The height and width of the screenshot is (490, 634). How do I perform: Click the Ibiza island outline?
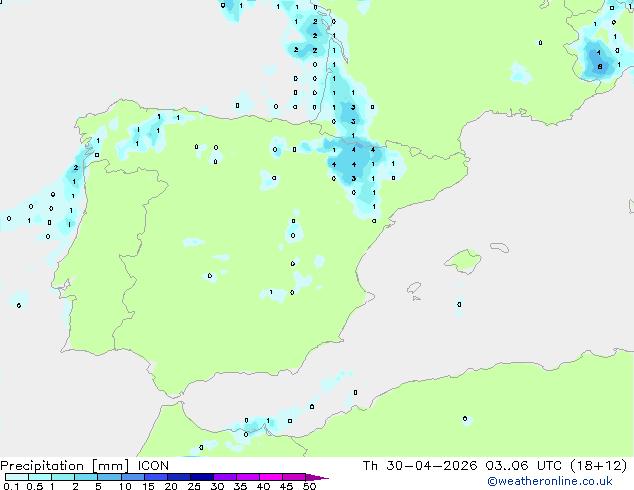pyautogui.click(x=414, y=288)
